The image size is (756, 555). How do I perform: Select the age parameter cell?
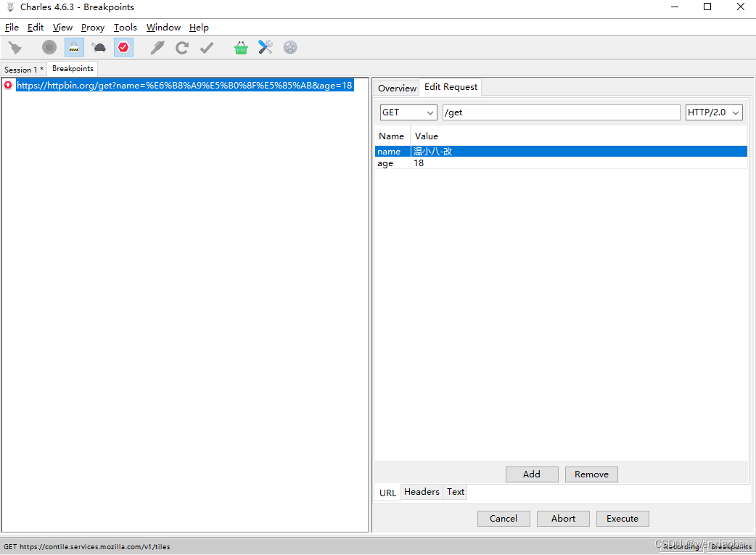tap(393, 163)
